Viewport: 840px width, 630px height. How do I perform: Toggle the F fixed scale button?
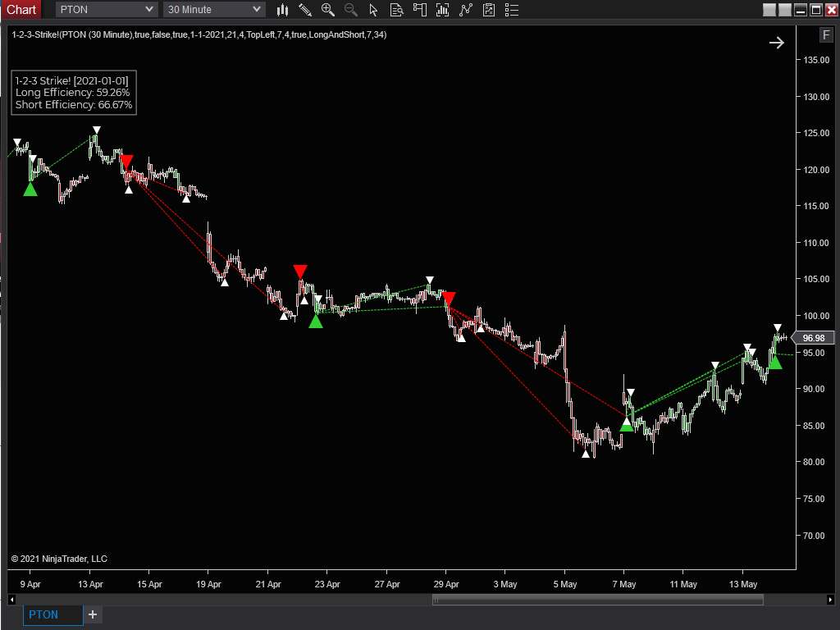click(826, 34)
